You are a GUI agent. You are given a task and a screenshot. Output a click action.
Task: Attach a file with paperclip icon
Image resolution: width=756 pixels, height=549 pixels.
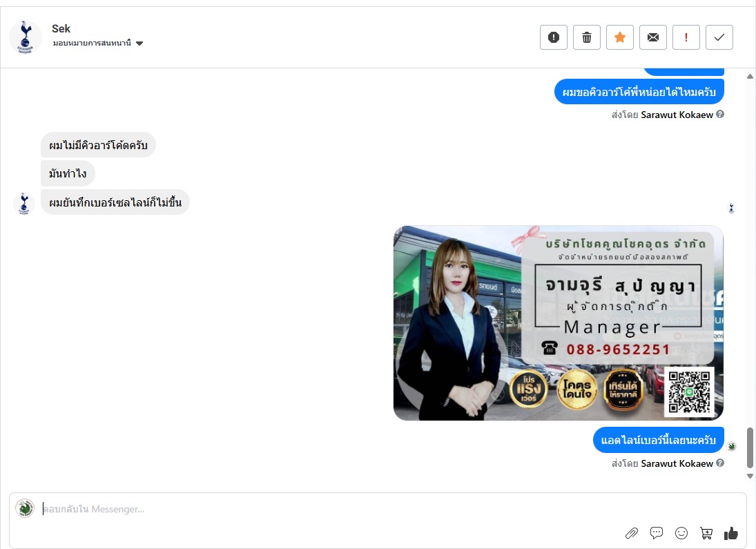click(632, 532)
